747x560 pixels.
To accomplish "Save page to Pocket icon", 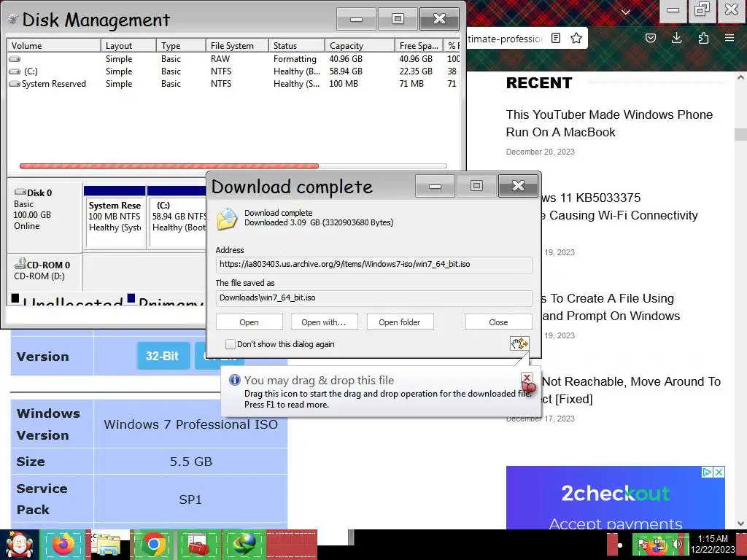I will pos(650,38).
